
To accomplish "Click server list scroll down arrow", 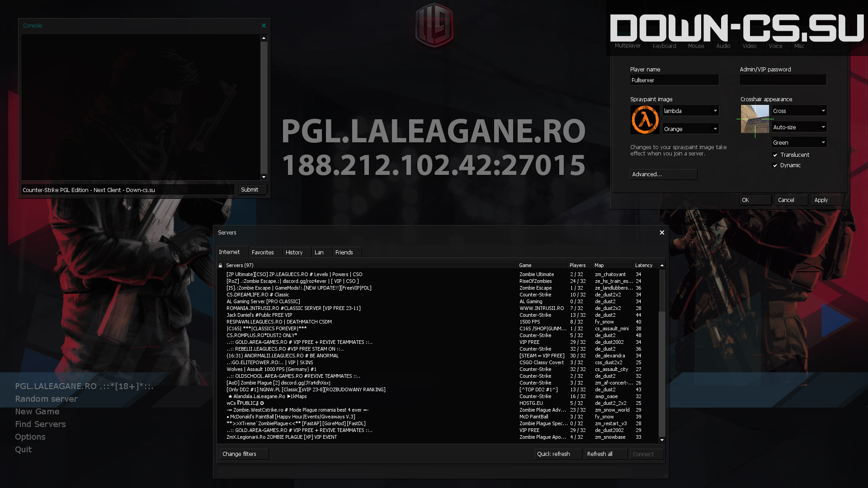I will point(662,440).
